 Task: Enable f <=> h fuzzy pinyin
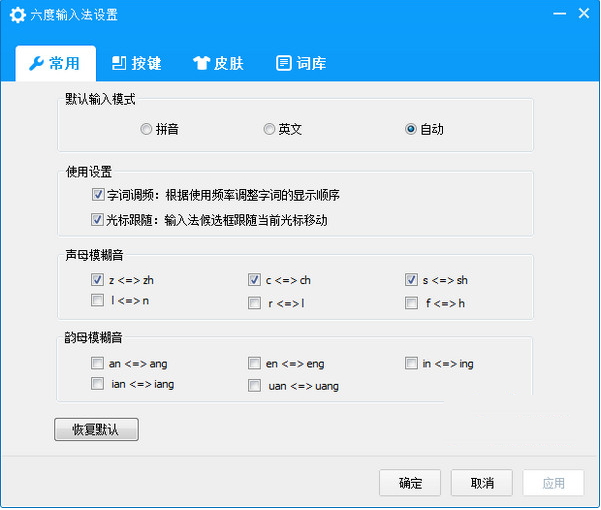click(x=412, y=302)
